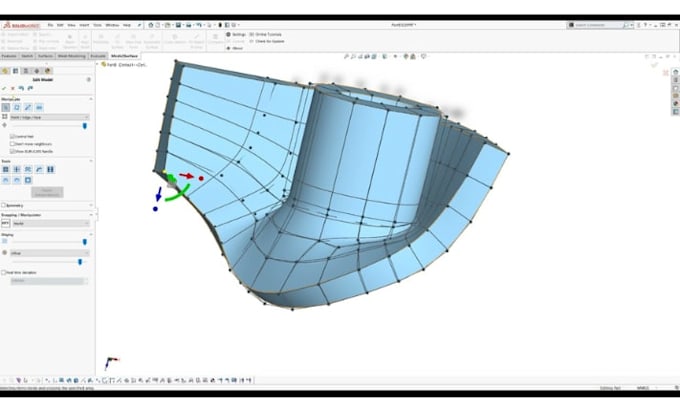Click middle icon in second Tools row
This screenshot has width=680, height=411.
pos(17,180)
